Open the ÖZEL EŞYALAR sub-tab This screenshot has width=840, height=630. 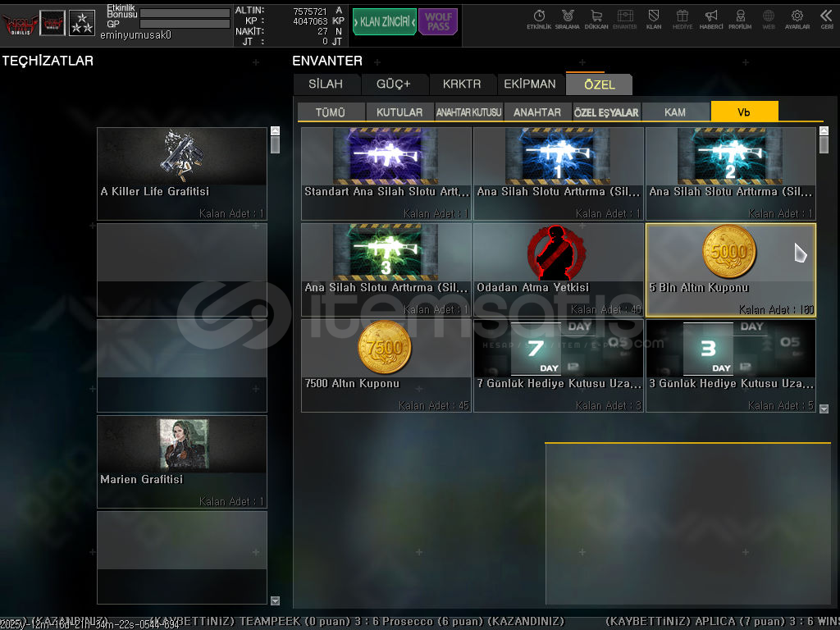606,112
